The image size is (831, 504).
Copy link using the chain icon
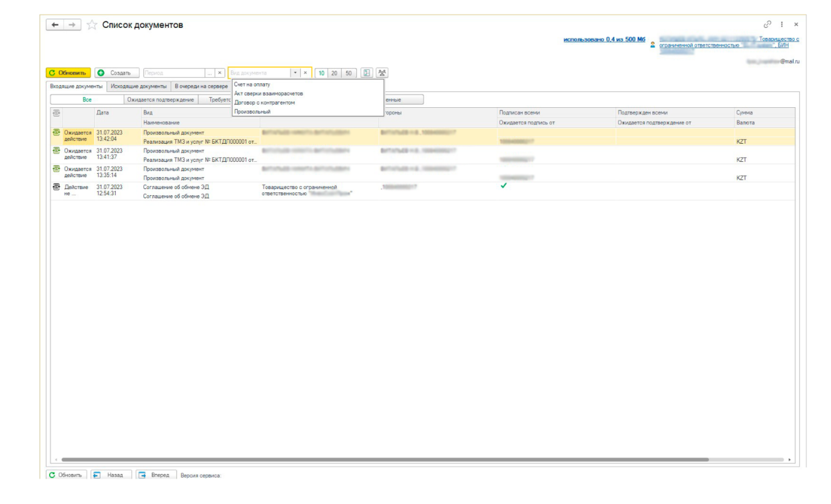(x=767, y=25)
